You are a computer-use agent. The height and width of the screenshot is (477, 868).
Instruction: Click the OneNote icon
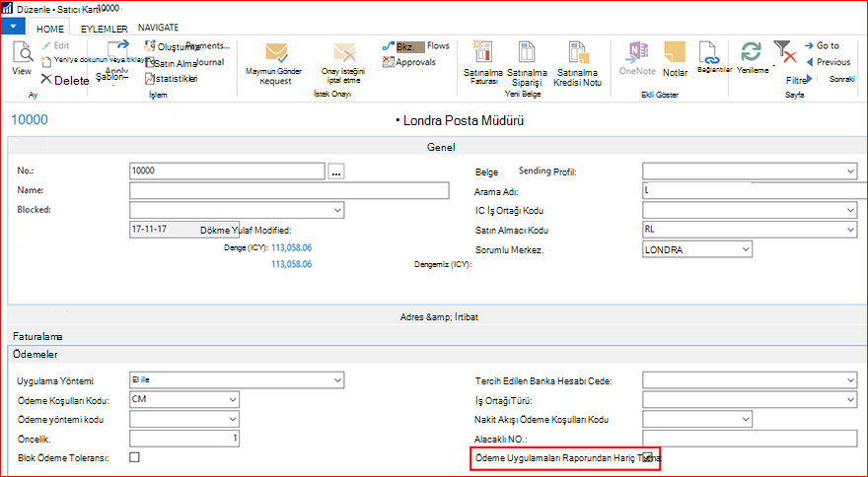(x=637, y=53)
